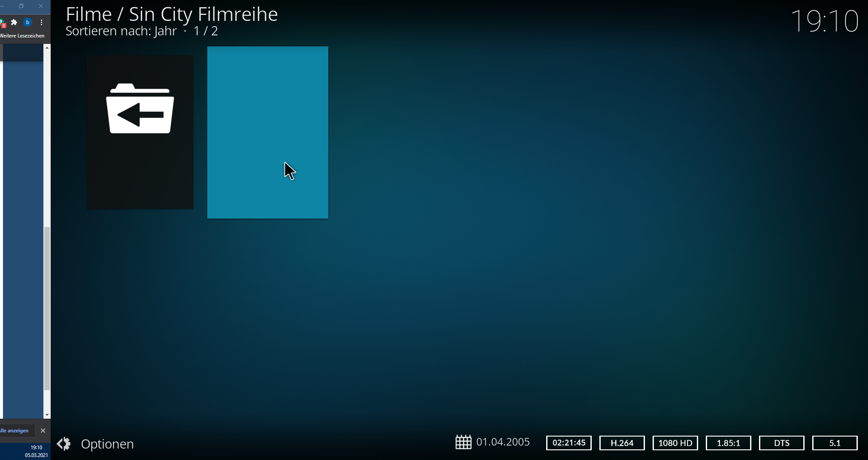
Task: Open browser extensions puzzle icon
Action: (14, 22)
